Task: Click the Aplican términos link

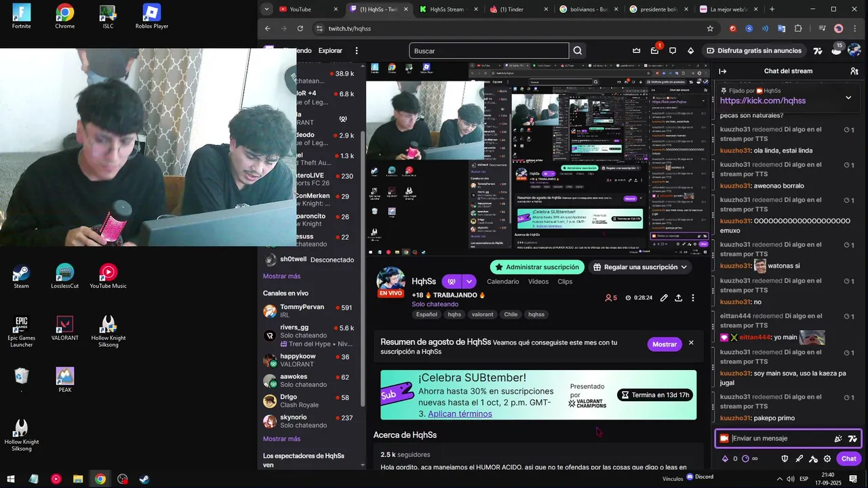Action: coord(460,413)
